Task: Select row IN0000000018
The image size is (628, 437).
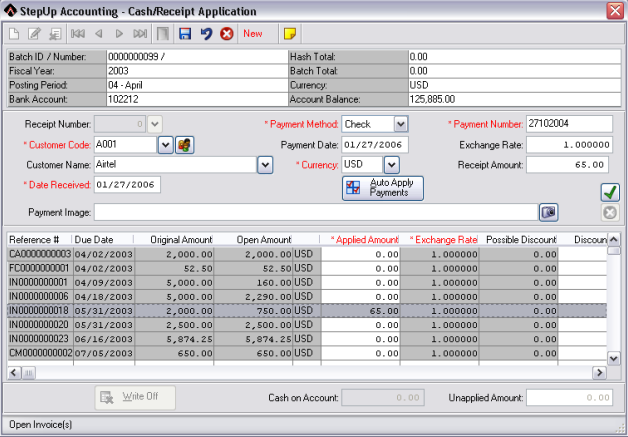Action: (307, 311)
